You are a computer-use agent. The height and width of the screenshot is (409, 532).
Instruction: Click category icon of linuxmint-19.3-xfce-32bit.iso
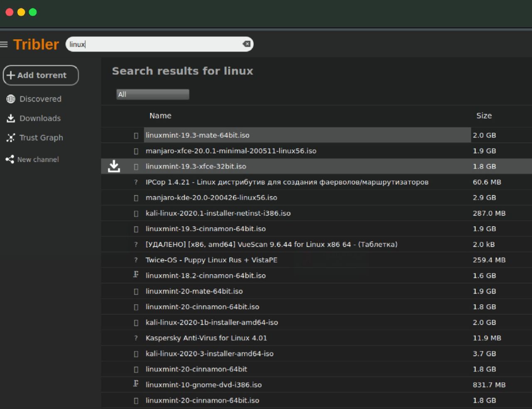[x=136, y=167]
